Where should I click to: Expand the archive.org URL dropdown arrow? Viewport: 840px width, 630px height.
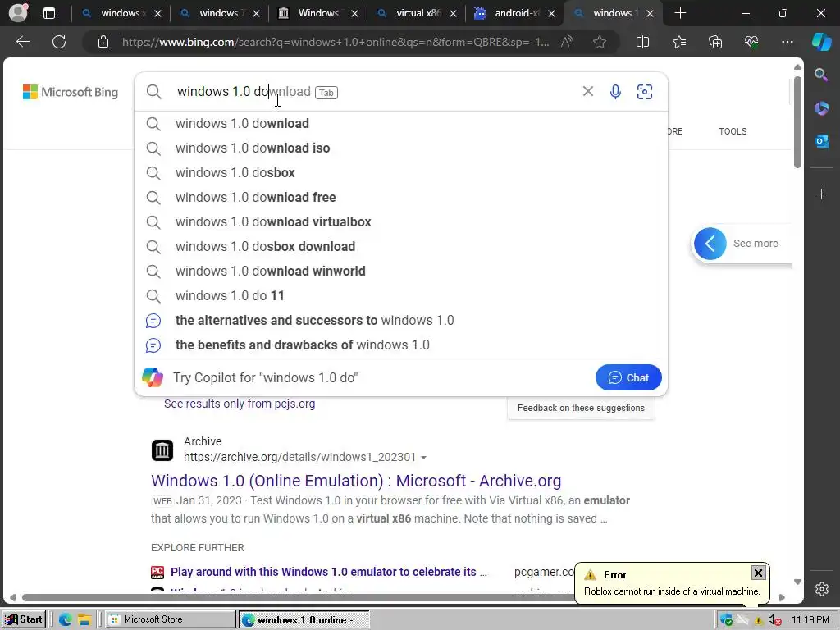coord(424,458)
